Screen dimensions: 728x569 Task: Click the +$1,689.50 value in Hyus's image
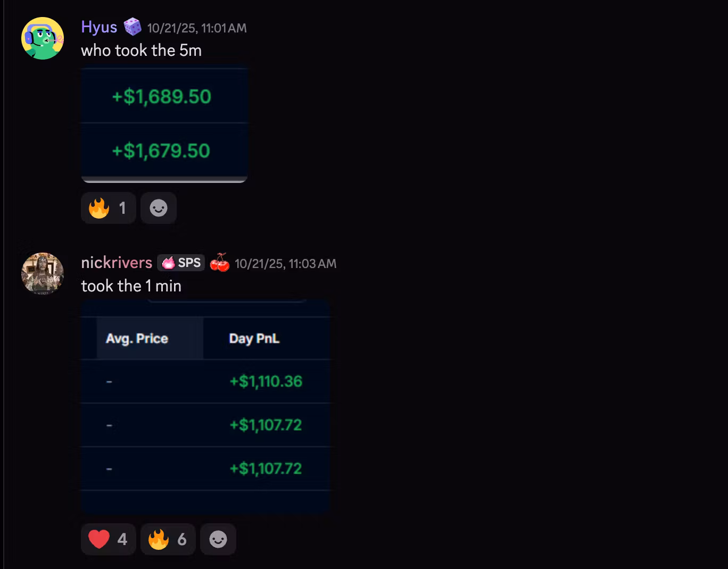point(161,97)
